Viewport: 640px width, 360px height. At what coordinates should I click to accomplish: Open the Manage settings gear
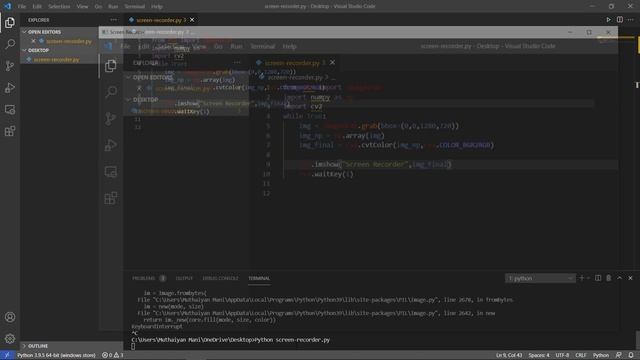pos(10,338)
